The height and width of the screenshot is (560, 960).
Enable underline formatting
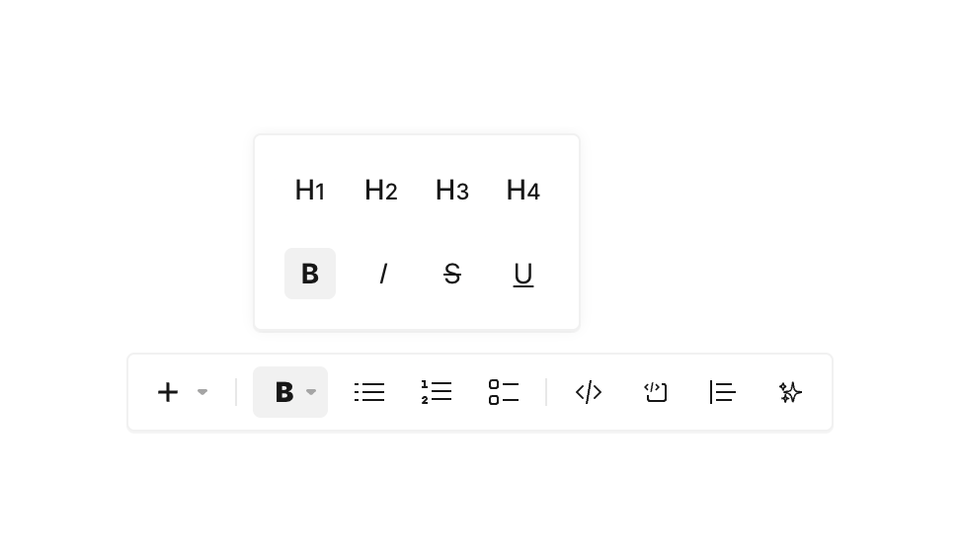[523, 274]
